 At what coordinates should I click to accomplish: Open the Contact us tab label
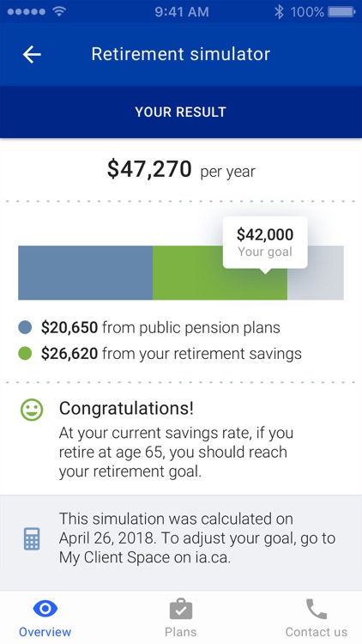pyautogui.click(x=316, y=632)
